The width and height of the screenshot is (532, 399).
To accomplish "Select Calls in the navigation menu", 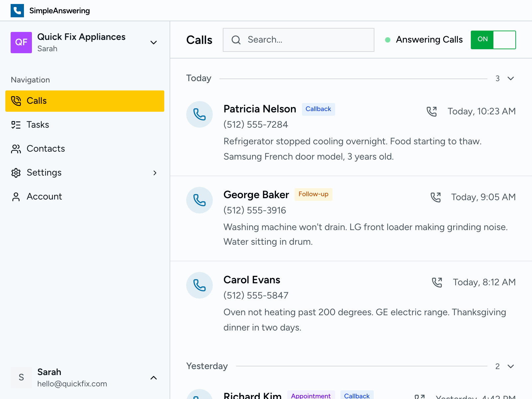I will pyautogui.click(x=37, y=101).
